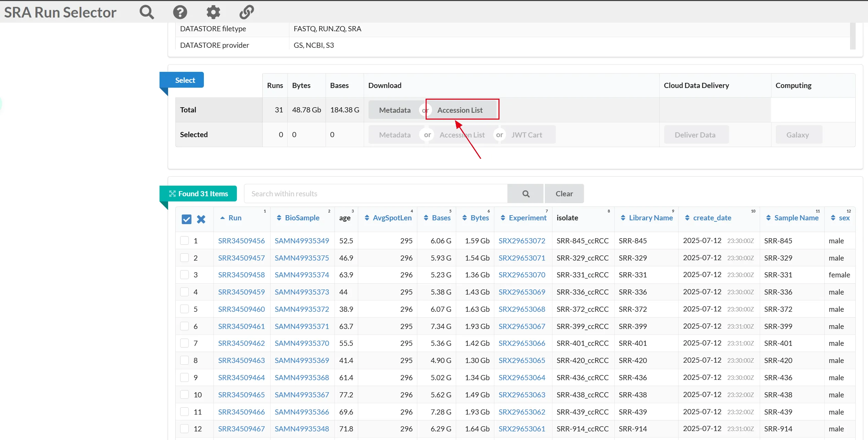Viewport: 868px width, 440px height.
Task: Download the Total Accession List
Action: 460,110
